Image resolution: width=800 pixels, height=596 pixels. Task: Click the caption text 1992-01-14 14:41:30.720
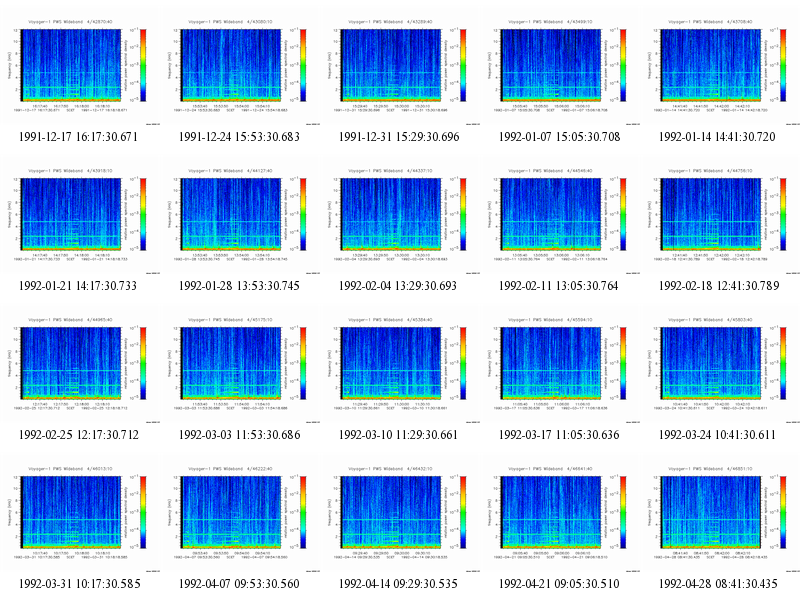717,137
